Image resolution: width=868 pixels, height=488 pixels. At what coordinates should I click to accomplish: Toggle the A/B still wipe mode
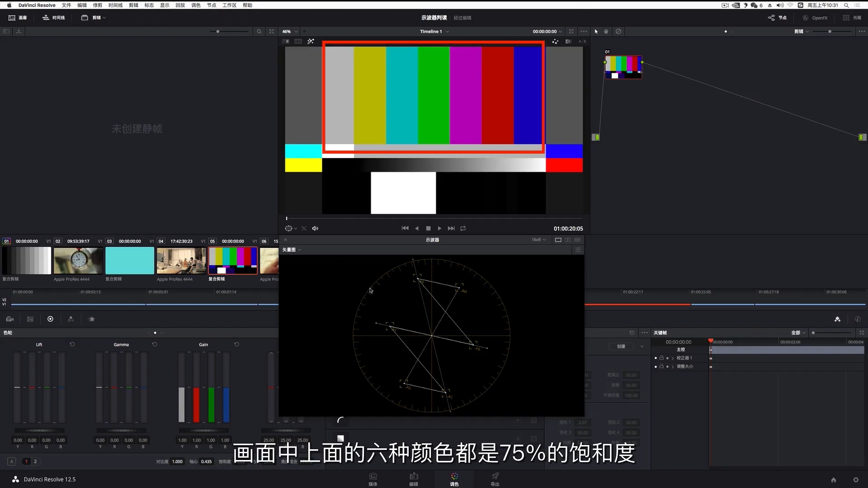pos(582,41)
